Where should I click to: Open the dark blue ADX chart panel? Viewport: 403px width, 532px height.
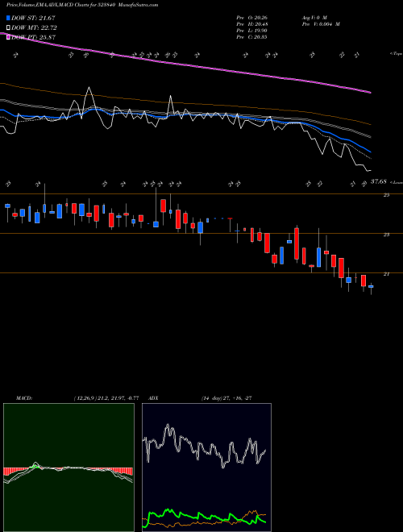(x=206, y=468)
